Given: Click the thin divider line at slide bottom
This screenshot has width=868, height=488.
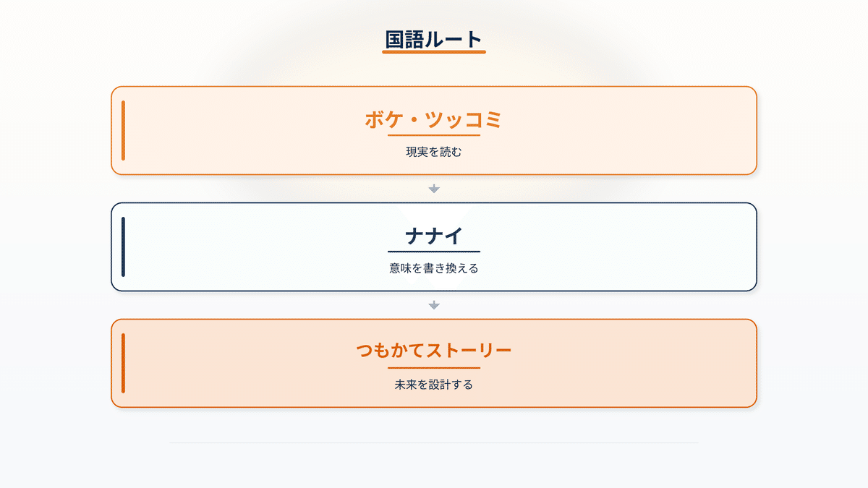Looking at the screenshot, I should (x=434, y=442).
